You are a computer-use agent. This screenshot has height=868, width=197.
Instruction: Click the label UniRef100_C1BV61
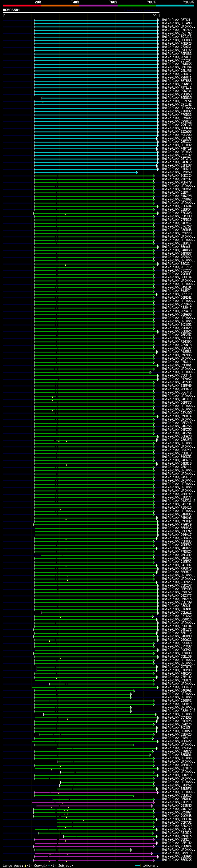tap(177, 189)
